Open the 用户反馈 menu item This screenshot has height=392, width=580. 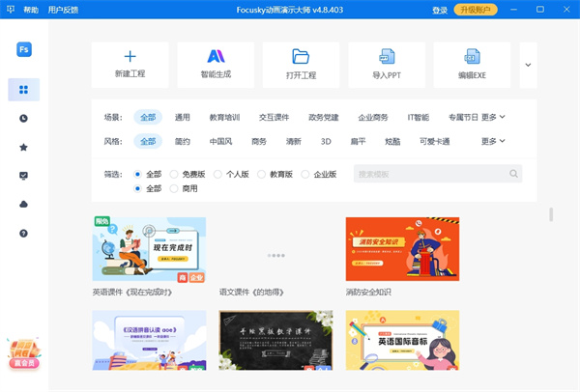(x=64, y=10)
